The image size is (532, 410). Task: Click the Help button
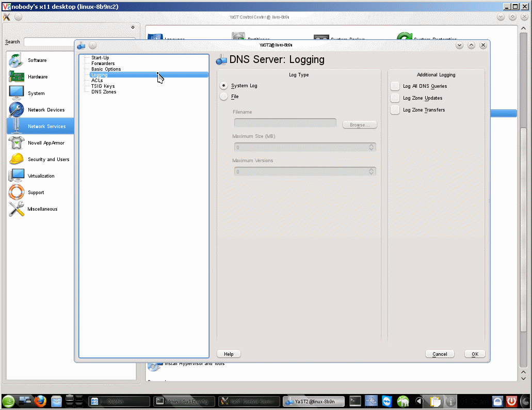(229, 354)
